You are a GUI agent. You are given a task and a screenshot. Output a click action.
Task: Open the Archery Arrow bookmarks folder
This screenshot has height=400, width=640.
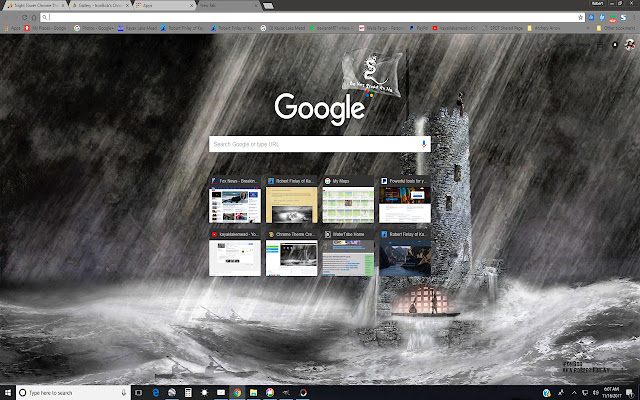[544, 28]
